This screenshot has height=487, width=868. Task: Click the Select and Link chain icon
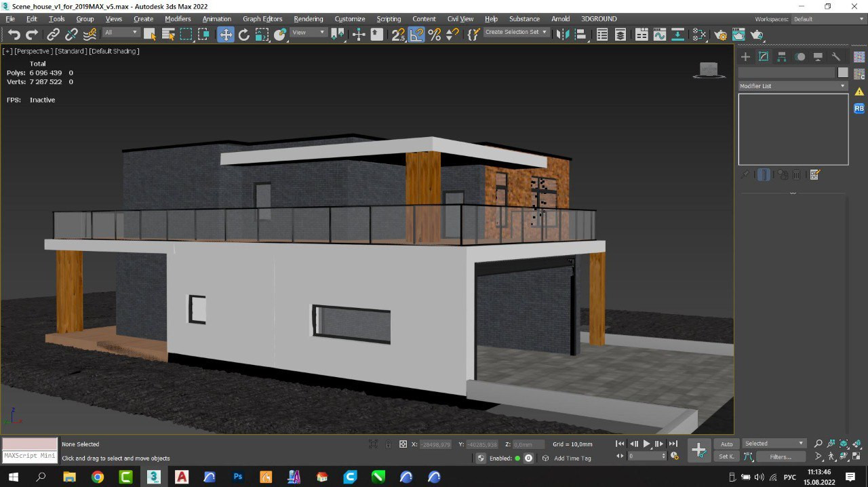pyautogui.click(x=53, y=35)
